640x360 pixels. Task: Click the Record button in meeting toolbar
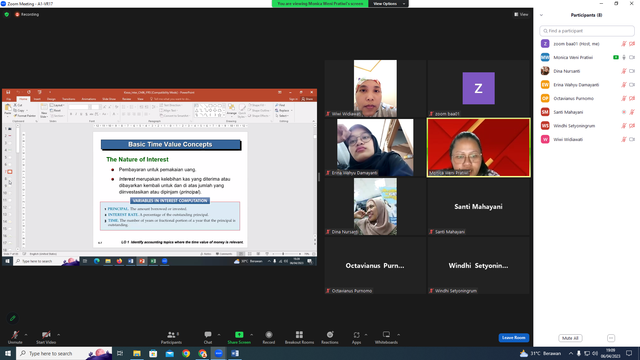269,337
